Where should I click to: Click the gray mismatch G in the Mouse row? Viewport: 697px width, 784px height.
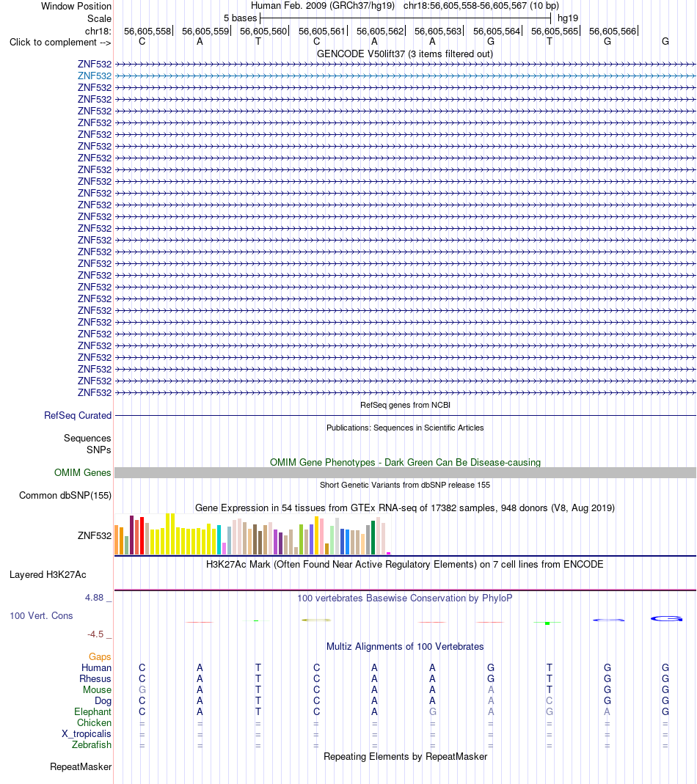(142, 690)
